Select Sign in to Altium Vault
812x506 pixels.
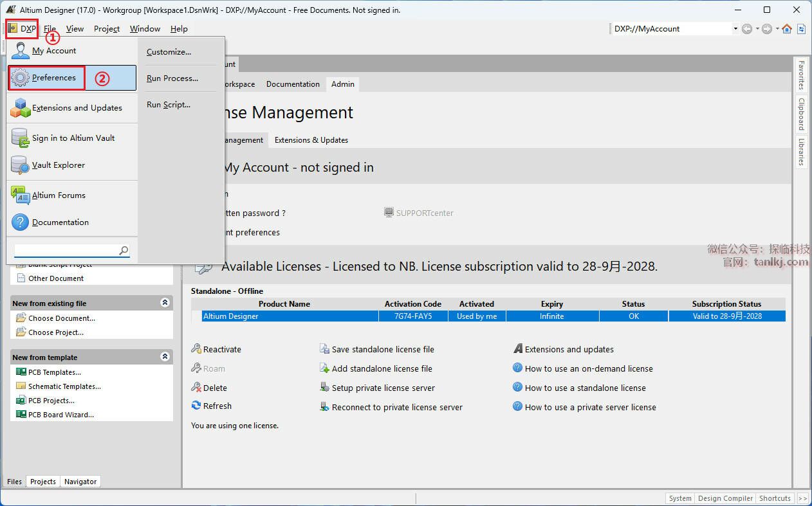click(72, 138)
